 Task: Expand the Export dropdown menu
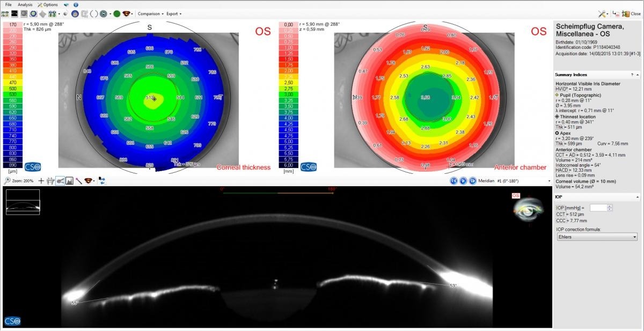[174, 13]
